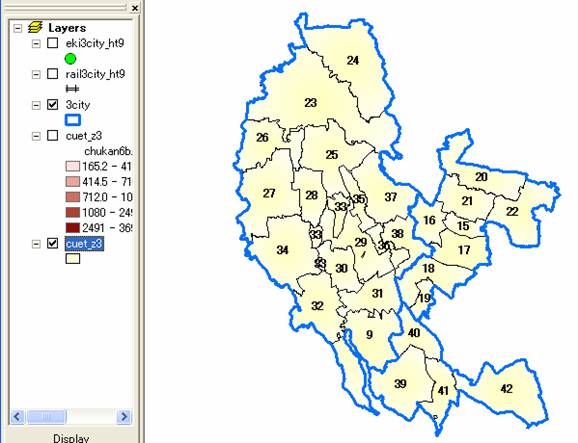Click the Layers stack icon
Screen dimensions: 578x443
tap(35, 27)
